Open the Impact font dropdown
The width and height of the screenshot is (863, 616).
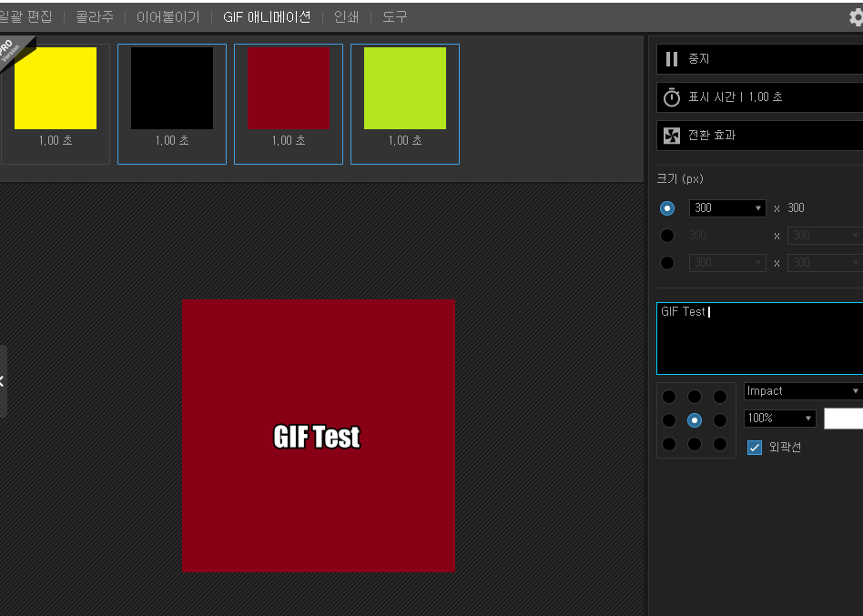pos(804,391)
